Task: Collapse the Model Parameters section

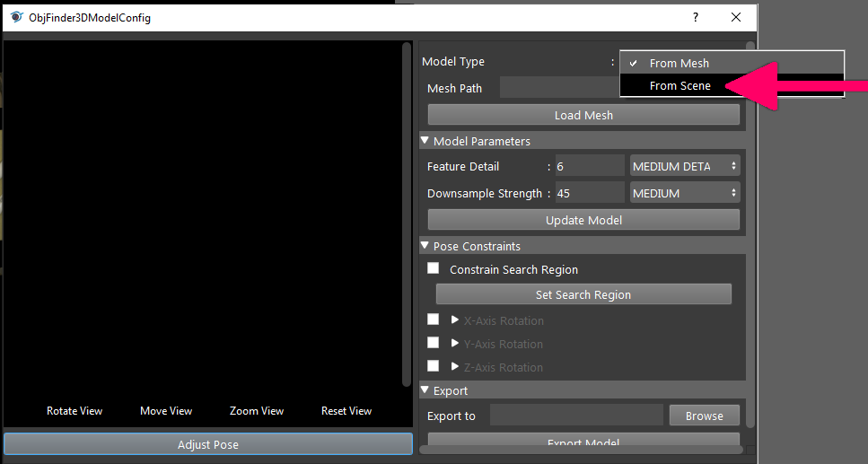Action: coord(425,141)
